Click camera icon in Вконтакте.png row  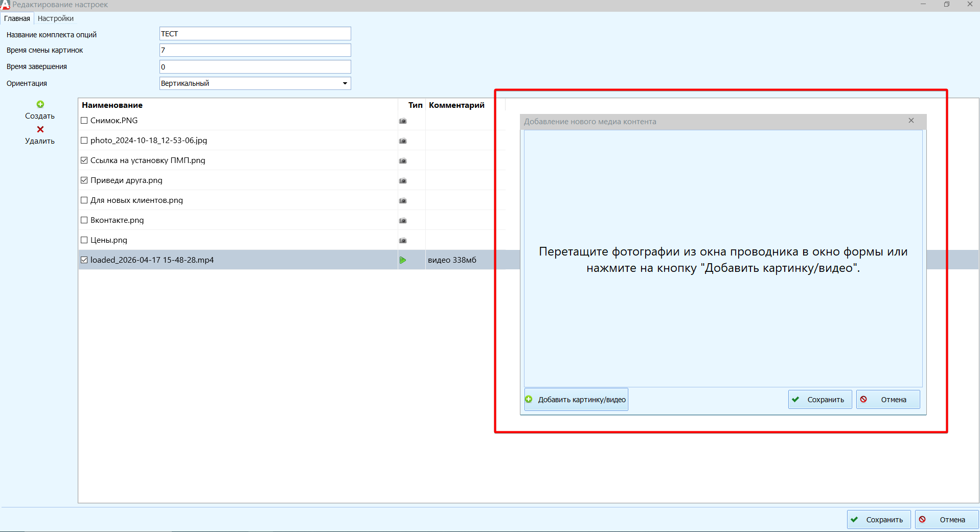(x=403, y=221)
